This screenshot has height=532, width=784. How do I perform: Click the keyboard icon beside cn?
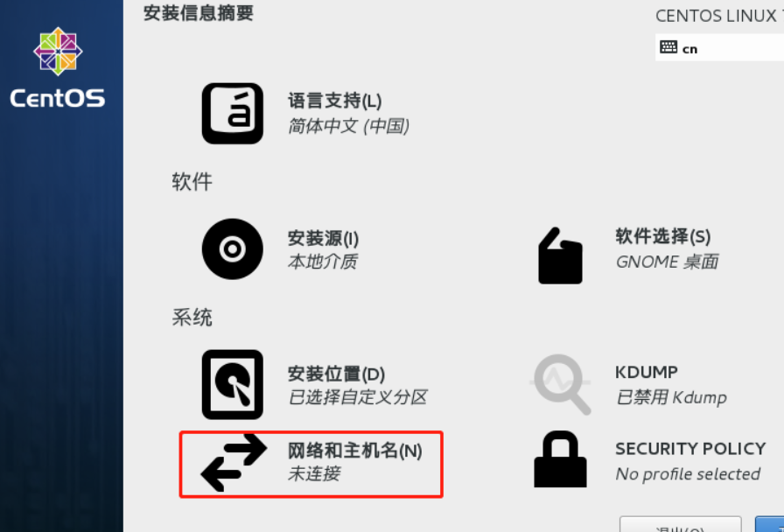pyautogui.click(x=668, y=47)
